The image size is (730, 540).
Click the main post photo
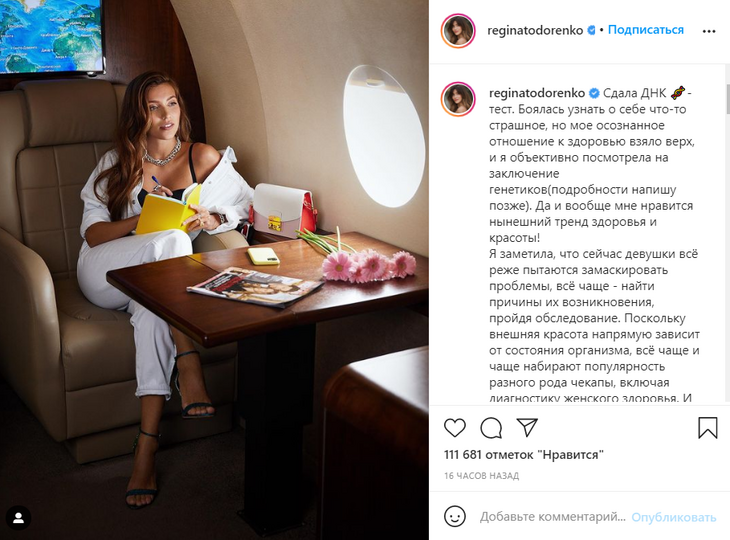click(214, 270)
